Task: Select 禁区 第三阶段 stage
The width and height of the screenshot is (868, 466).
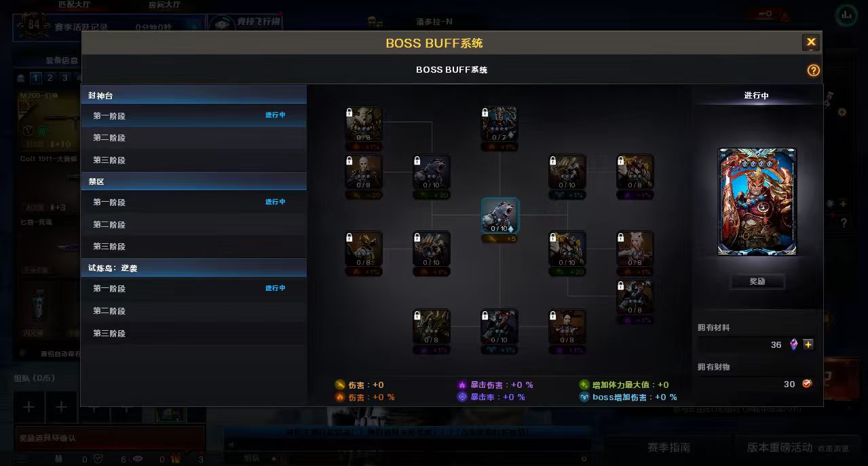Action: 194,247
